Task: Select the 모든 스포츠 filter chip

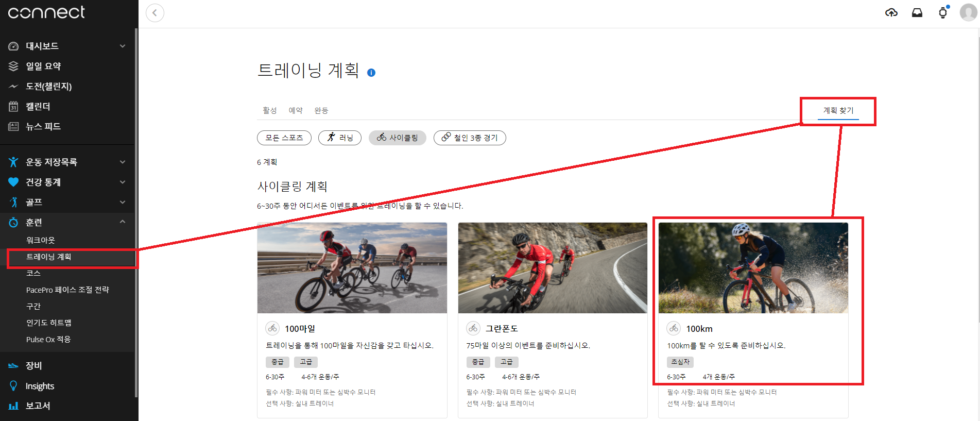Action: [x=284, y=138]
